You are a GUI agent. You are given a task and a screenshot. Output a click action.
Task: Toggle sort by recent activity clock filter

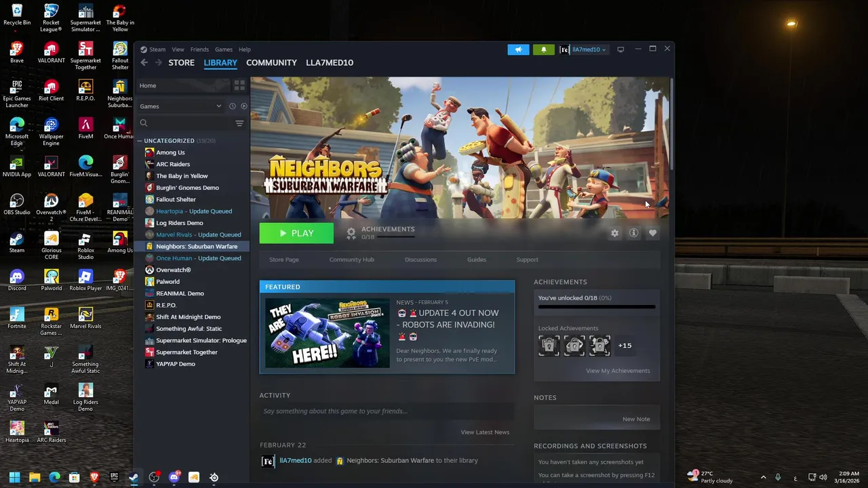pyautogui.click(x=233, y=106)
